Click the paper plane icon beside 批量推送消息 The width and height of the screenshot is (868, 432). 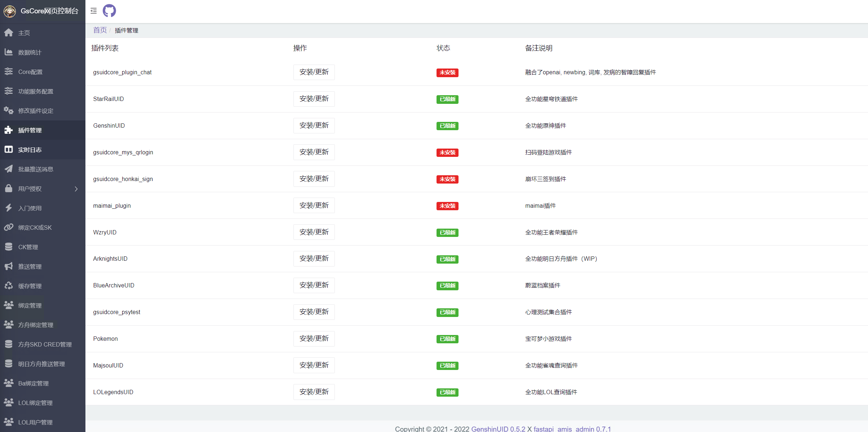(9, 169)
